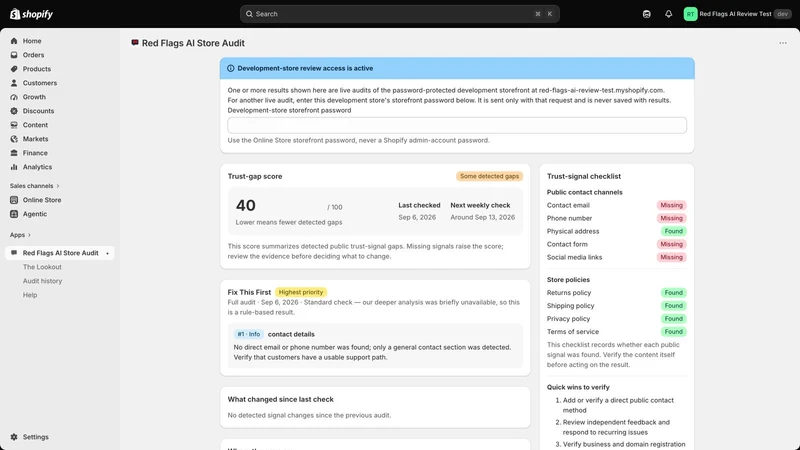Open Agentic sales channel

(35, 214)
